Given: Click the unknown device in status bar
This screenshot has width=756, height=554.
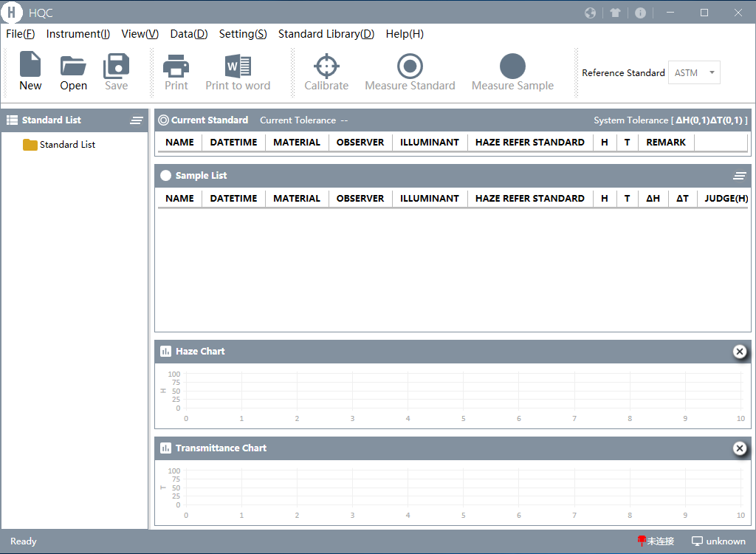Looking at the screenshot, I should (718, 541).
